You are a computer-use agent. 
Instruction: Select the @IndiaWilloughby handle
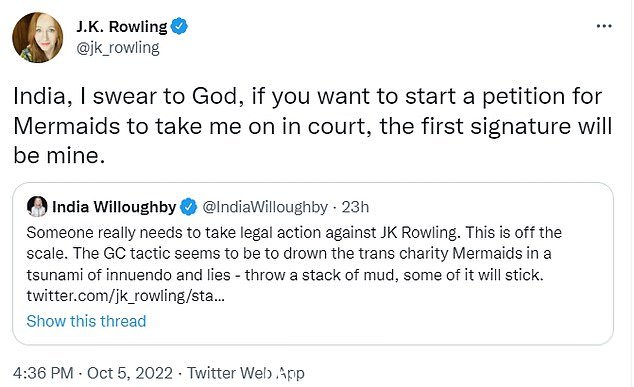pos(265,207)
